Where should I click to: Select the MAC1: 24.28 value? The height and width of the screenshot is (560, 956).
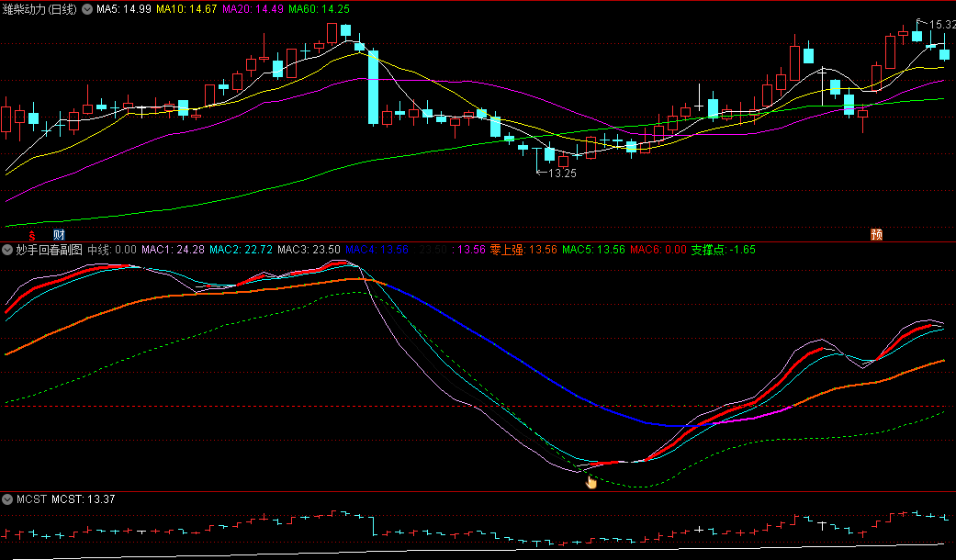[x=174, y=250]
